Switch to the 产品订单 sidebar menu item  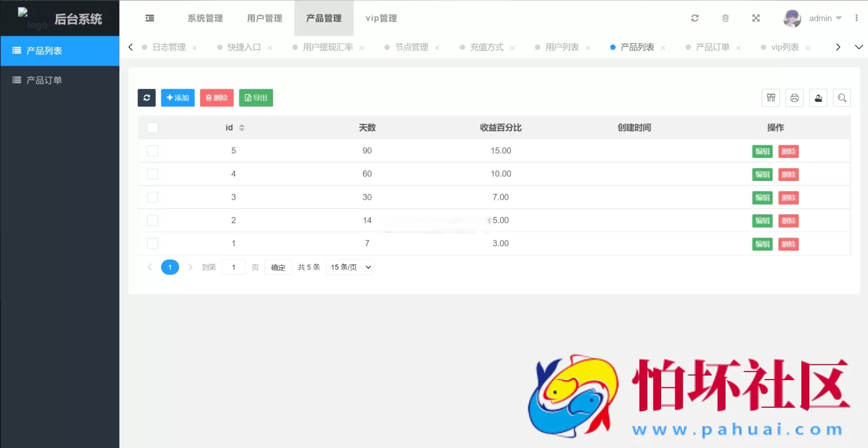coord(45,79)
